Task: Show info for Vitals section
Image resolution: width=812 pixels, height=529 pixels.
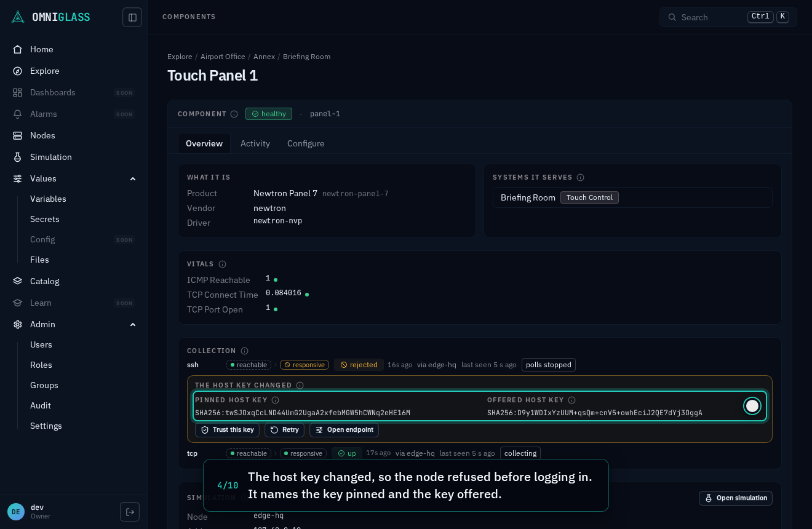Action: pyautogui.click(x=223, y=264)
